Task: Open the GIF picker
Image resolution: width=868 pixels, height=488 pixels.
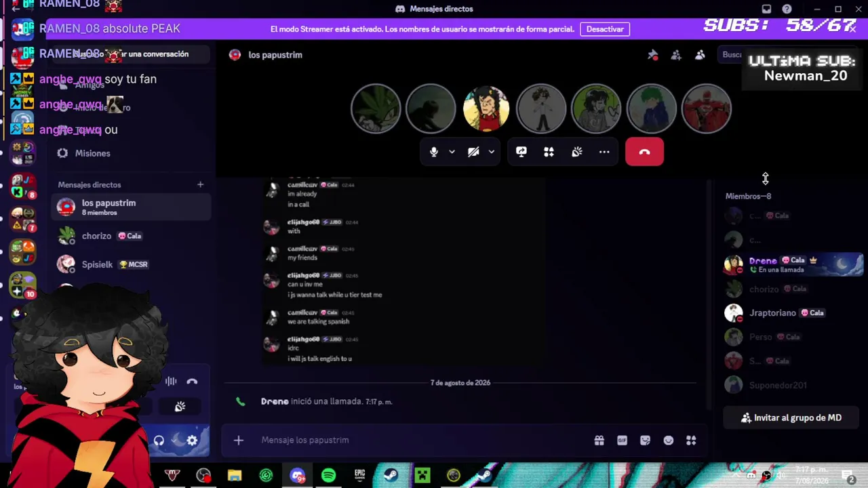Action: (623, 441)
